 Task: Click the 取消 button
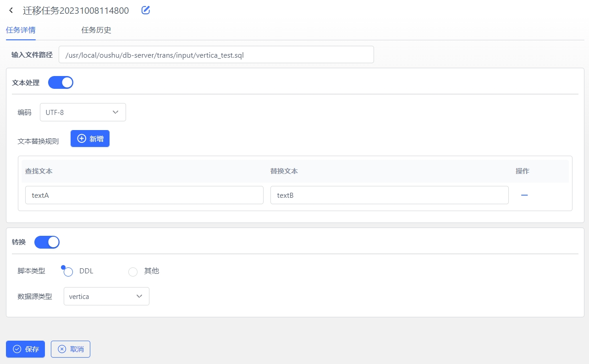[71, 349]
